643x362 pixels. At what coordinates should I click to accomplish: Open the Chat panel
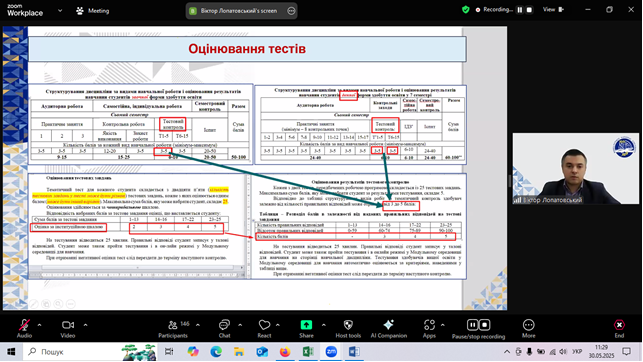click(224, 325)
